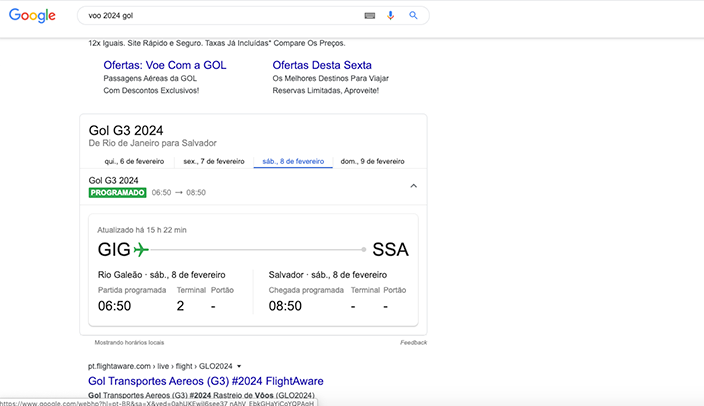Click the 'Gol G3 2024' card heading
This screenshot has height=406, width=704.
[126, 131]
